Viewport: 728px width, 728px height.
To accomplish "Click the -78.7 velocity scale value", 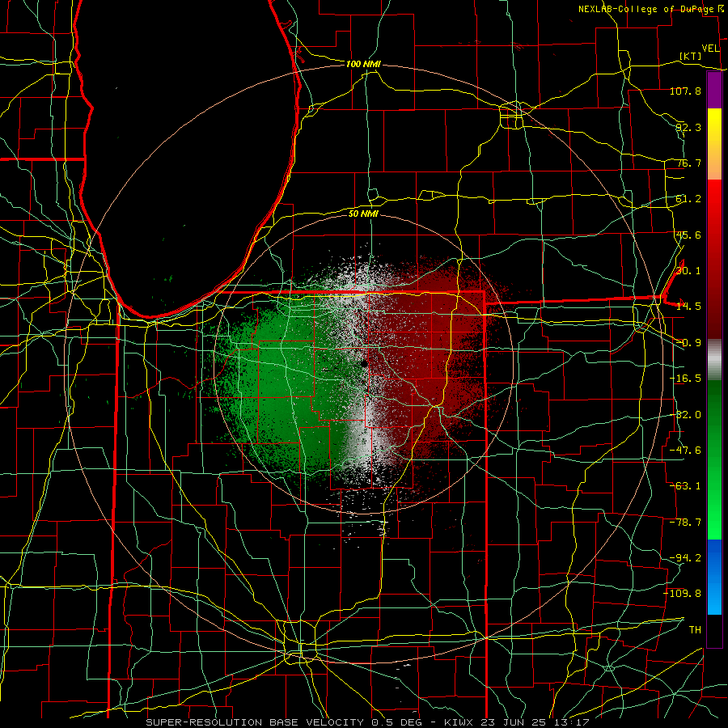I will pyautogui.click(x=685, y=523).
